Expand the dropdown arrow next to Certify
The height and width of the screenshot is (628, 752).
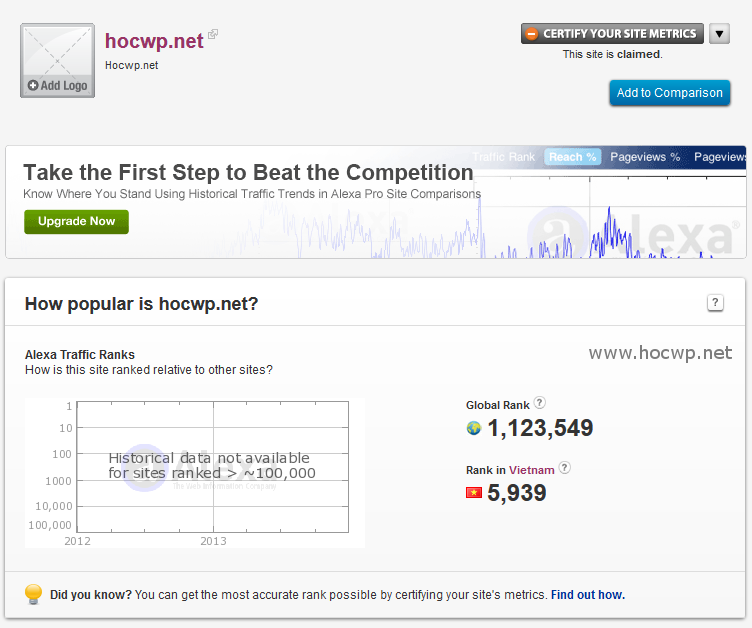click(720, 34)
